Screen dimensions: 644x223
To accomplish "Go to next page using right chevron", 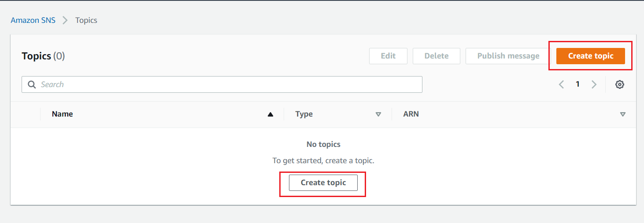I will pos(594,84).
